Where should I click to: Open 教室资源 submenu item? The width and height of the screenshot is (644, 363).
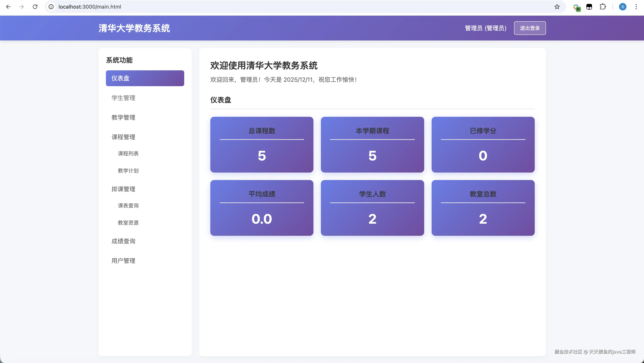coord(128,223)
